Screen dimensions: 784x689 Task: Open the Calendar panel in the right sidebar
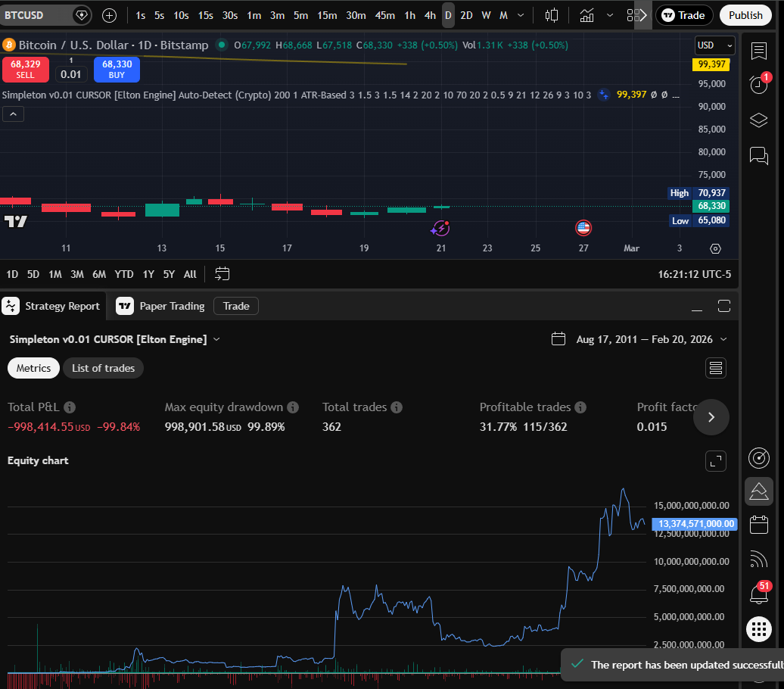[759, 524]
